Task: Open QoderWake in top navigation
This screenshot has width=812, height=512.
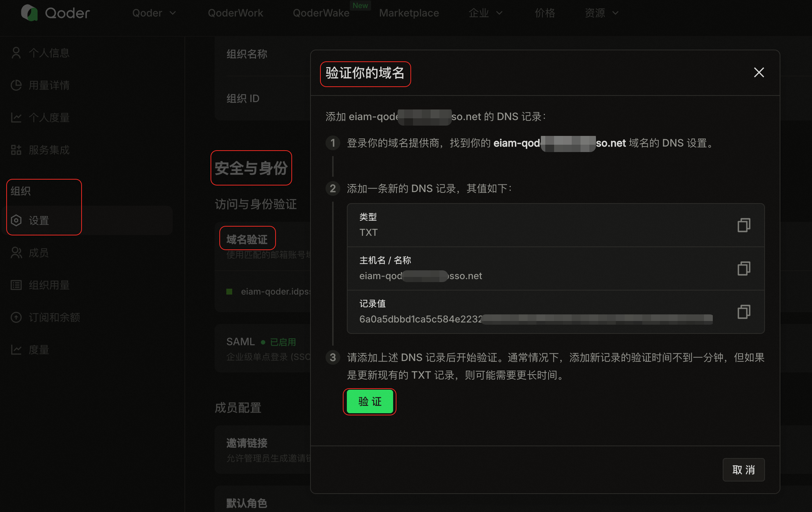Action: pyautogui.click(x=321, y=13)
